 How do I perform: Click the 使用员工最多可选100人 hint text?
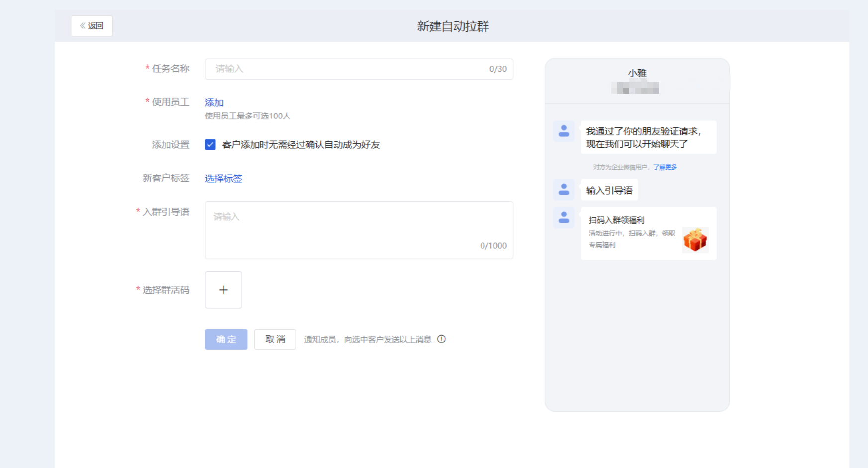(x=248, y=116)
